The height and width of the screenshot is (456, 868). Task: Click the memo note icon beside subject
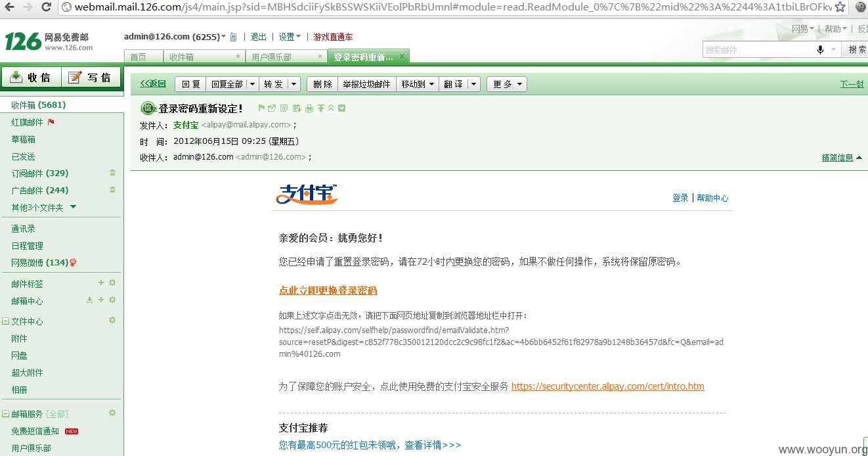click(x=284, y=108)
